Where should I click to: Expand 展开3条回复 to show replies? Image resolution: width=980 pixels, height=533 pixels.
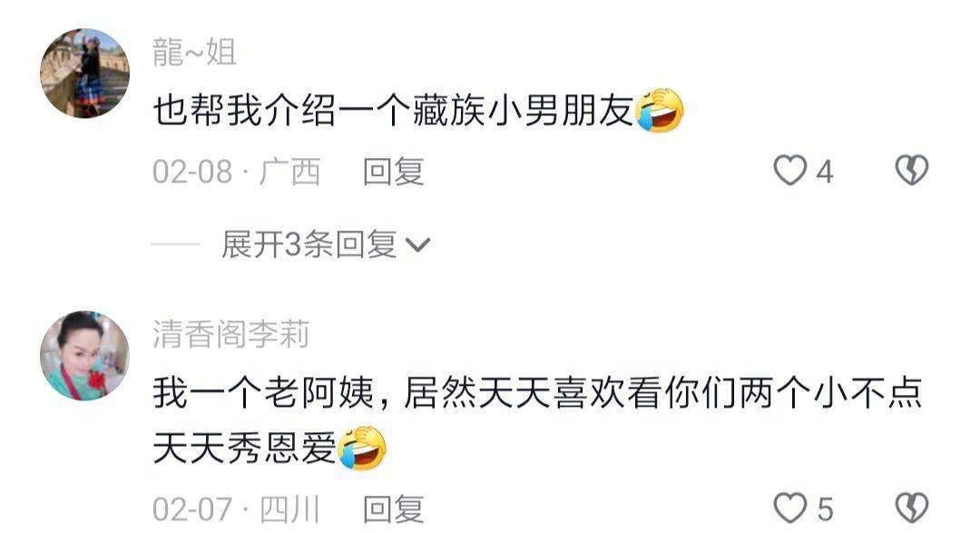click(326, 244)
